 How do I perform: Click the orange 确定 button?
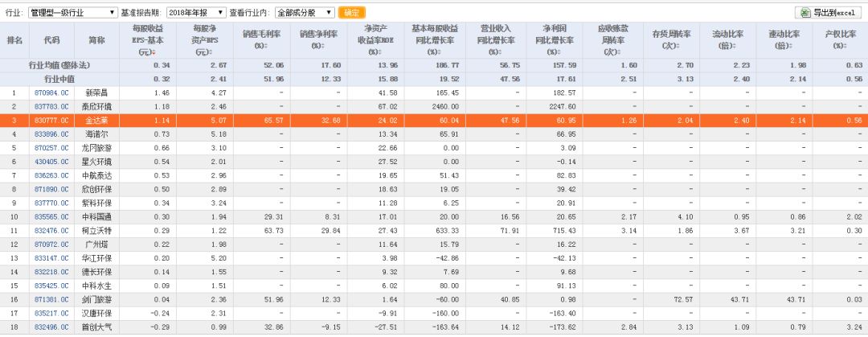pyautogui.click(x=351, y=12)
